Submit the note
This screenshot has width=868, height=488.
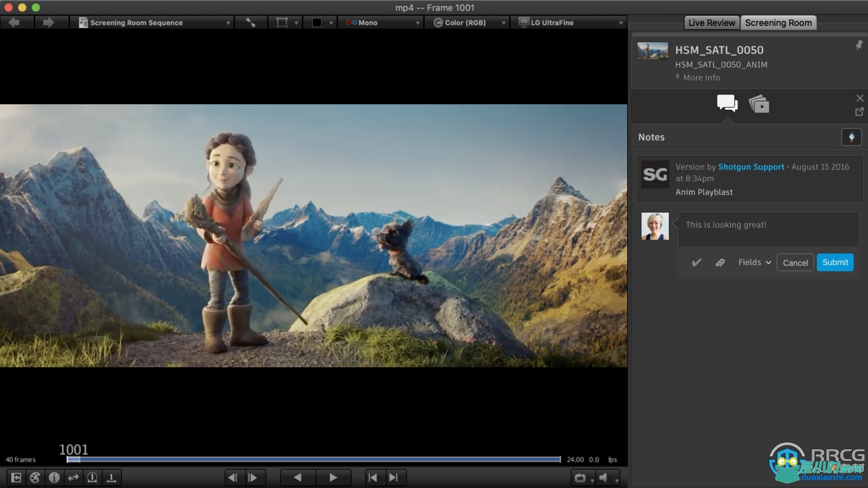[x=835, y=262]
